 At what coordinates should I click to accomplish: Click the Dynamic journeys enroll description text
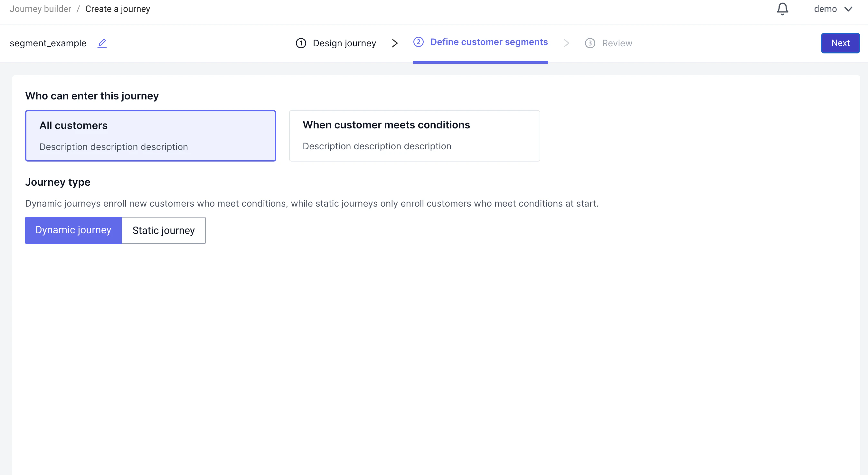coord(312,203)
